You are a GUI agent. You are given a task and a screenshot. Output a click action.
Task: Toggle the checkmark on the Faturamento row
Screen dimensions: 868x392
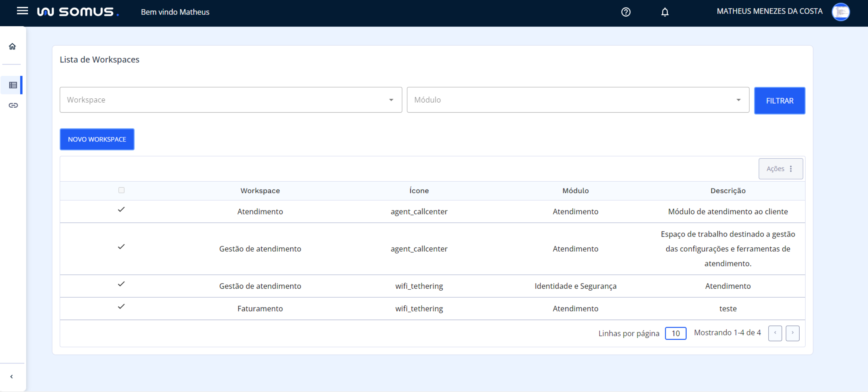point(121,306)
